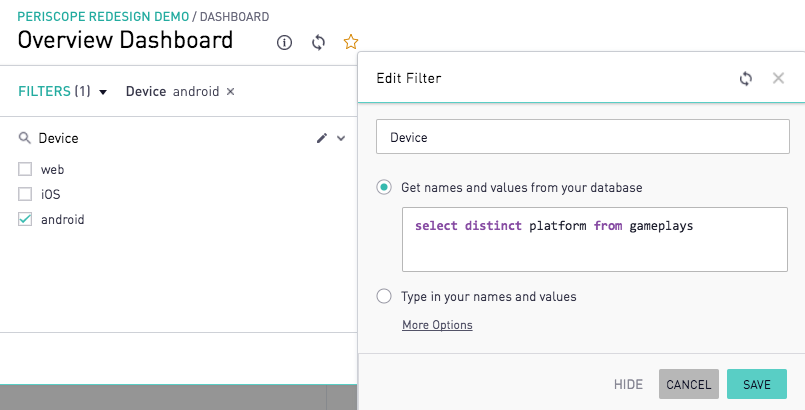Go to Periscope Redesign Demo breadcrumb
The image size is (805, 410).
(x=103, y=16)
